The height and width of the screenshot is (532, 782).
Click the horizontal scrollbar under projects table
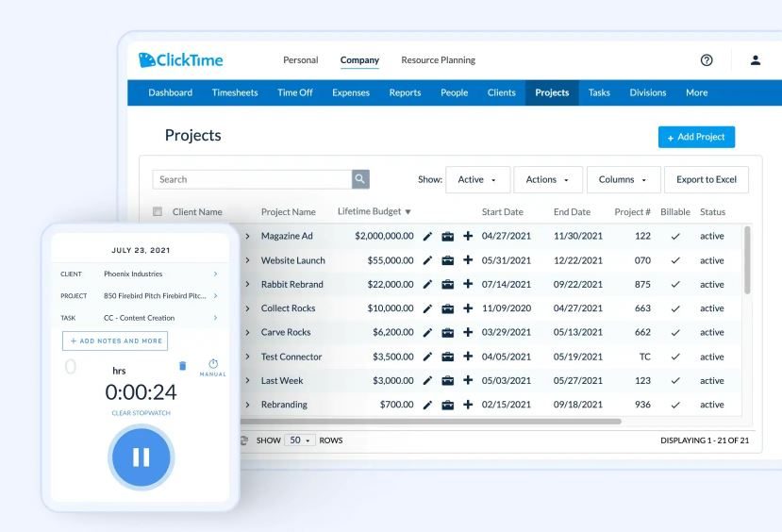click(431, 422)
